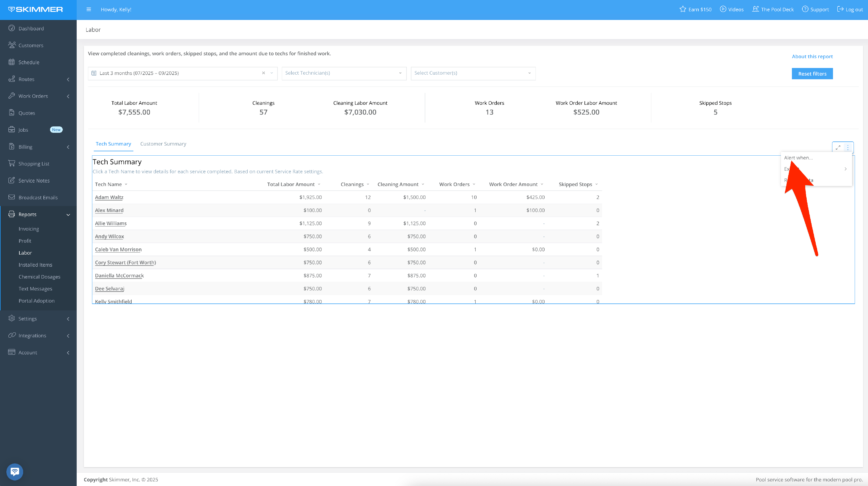This screenshot has width=868, height=486.
Task: Select the Alert when... menu option
Action: (x=798, y=158)
